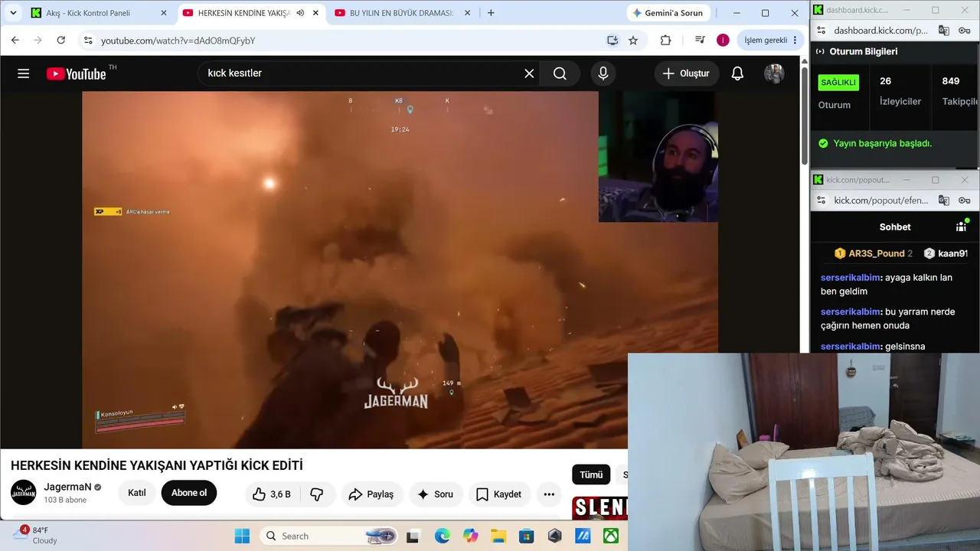The height and width of the screenshot is (551, 980).
Task: Open Microsoft Store from the taskbar
Action: [x=526, y=536]
